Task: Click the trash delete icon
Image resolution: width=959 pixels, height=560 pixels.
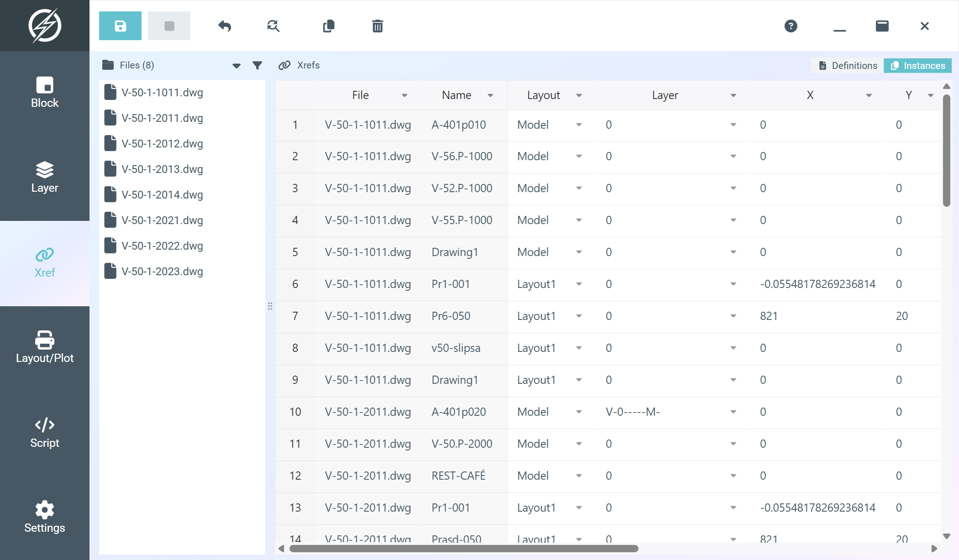Action: pyautogui.click(x=378, y=26)
